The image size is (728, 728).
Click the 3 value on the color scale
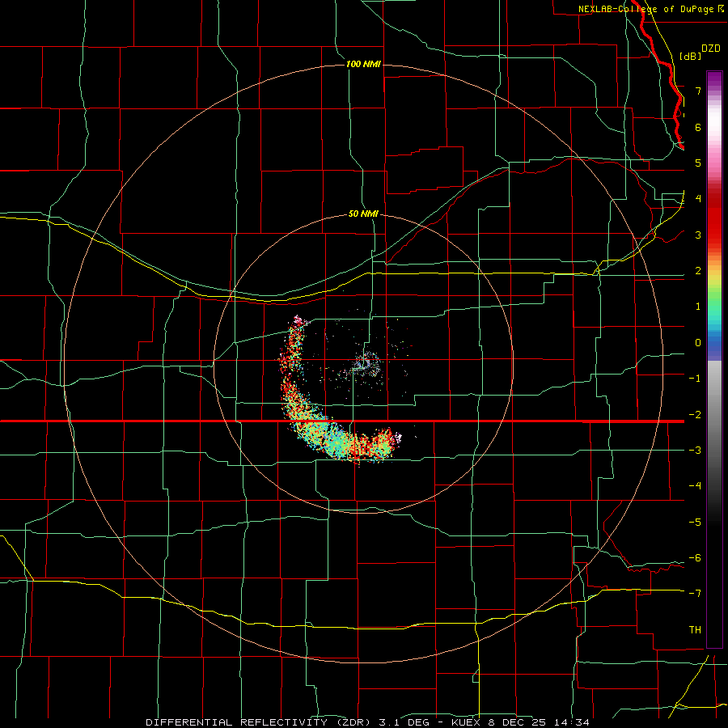click(x=698, y=235)
